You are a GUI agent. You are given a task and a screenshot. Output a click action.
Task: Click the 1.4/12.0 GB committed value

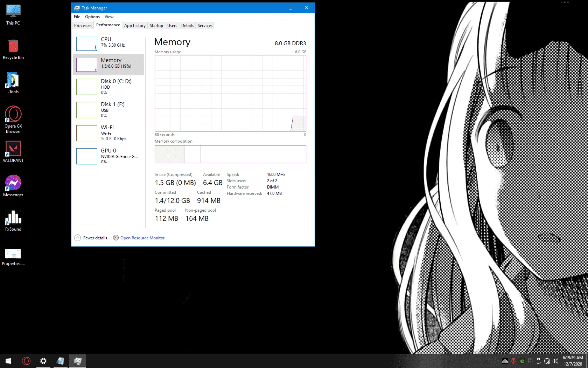point(172,200)
